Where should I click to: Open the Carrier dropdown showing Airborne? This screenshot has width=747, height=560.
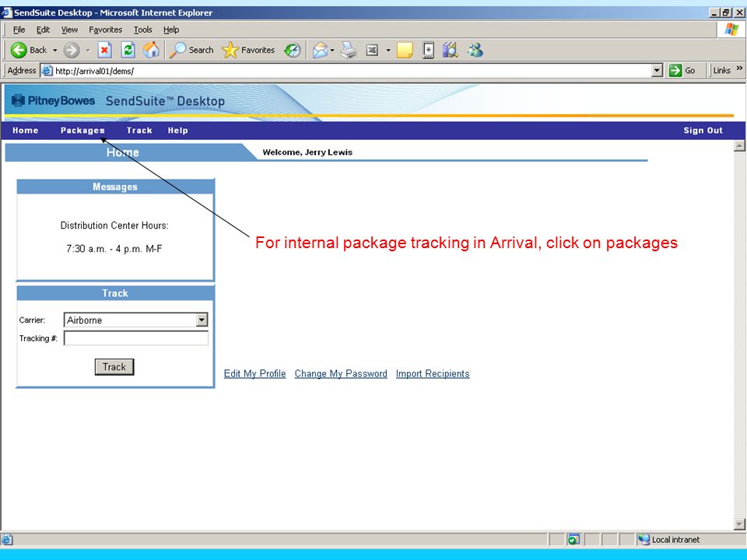click(x=202, y=320)
